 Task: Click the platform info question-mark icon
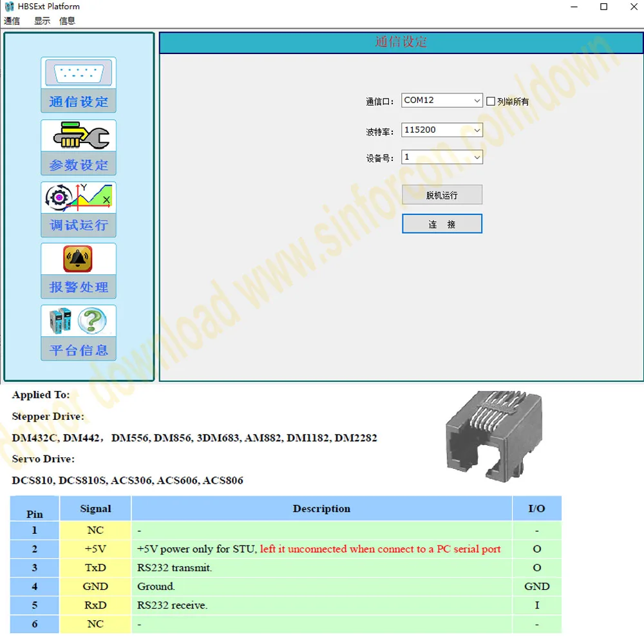79,321
